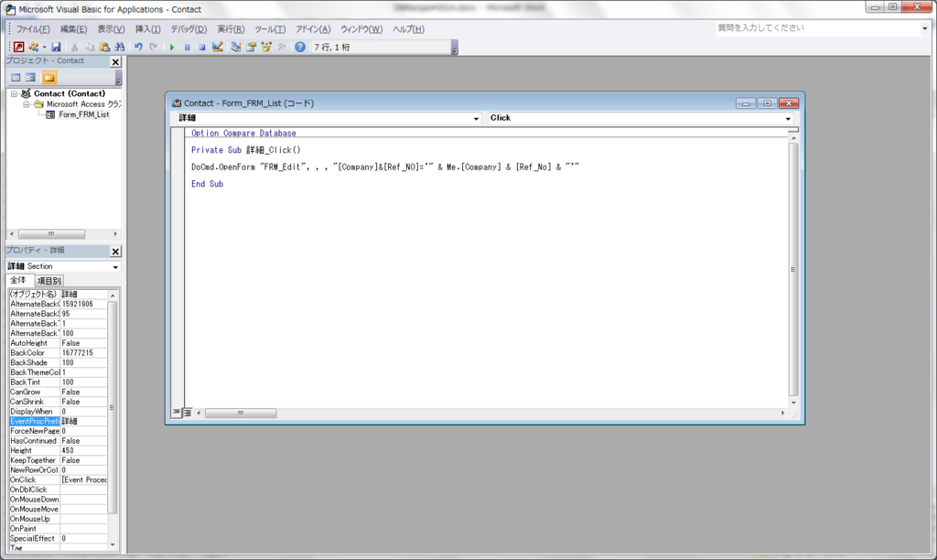Toggle Folders icon in Project panel
This screenshot has height=560, width=937.
tap(49, 78)
